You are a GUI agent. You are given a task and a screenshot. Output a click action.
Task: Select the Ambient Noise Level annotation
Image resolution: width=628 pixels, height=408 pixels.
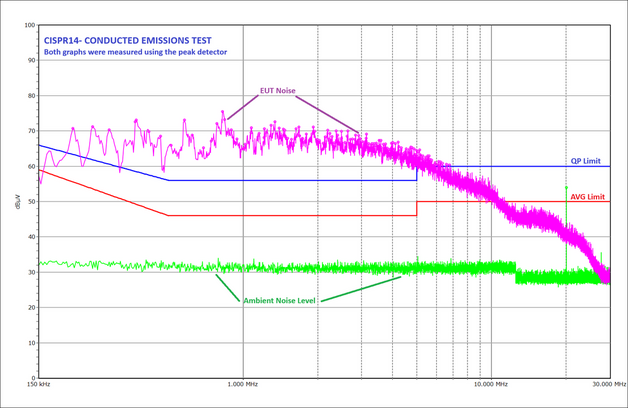click(x=279, y=300)
